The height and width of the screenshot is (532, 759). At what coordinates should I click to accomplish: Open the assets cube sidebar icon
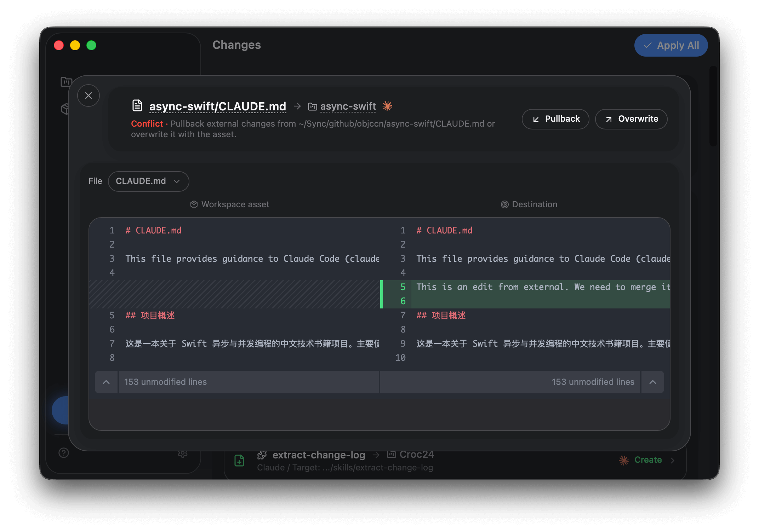[64, 109]
